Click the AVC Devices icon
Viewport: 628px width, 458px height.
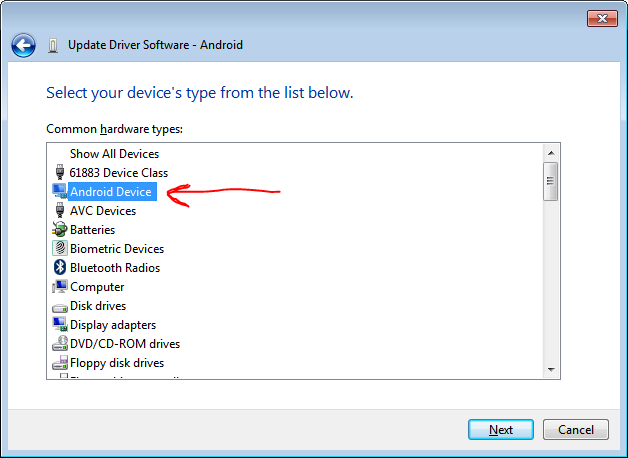[59, 211]
